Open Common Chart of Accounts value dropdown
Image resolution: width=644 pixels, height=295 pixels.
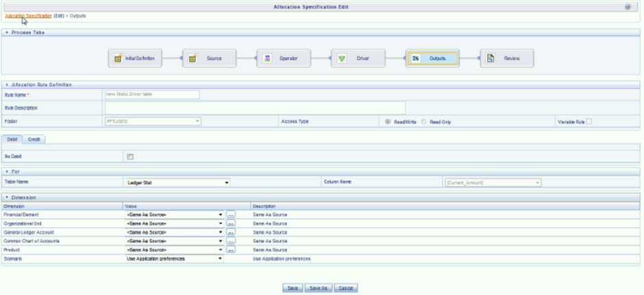tap(174, 241)
